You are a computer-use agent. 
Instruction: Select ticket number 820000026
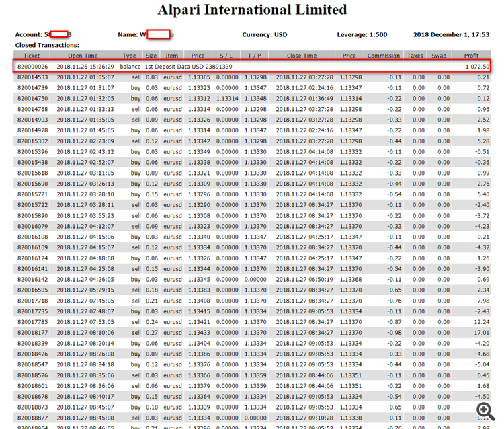pyautogui.click(x=32, y=67)
